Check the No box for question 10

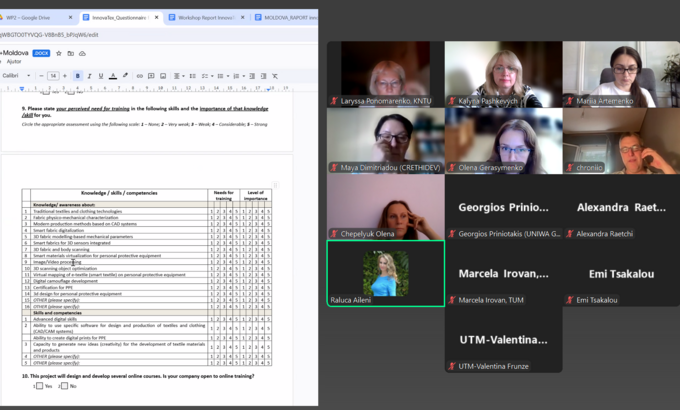click(x=63, y=385)
